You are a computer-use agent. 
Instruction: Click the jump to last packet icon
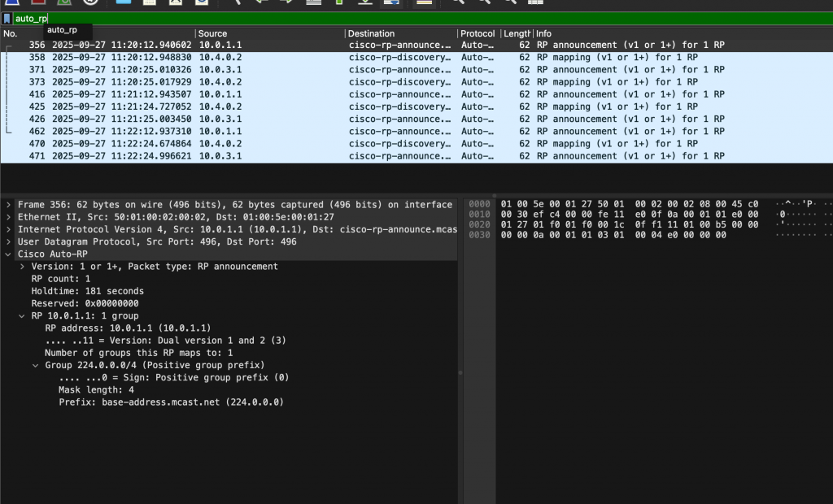click(365, 2)
